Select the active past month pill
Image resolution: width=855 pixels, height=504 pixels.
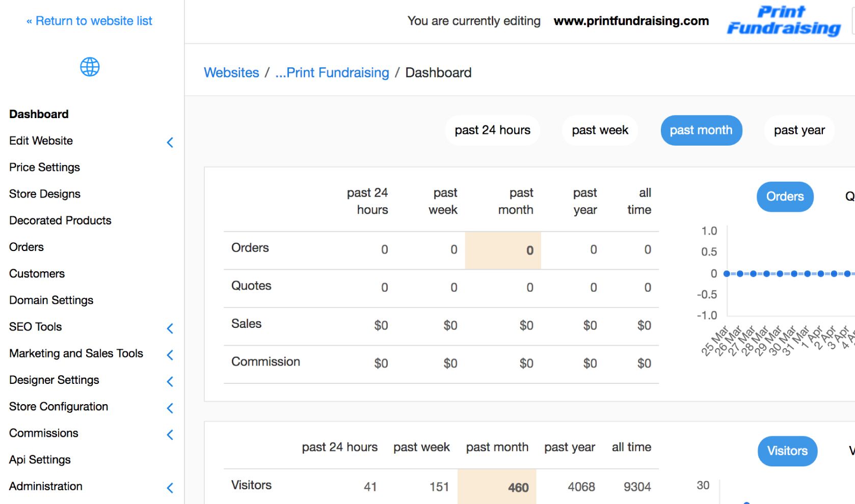[x=701, y=130]
